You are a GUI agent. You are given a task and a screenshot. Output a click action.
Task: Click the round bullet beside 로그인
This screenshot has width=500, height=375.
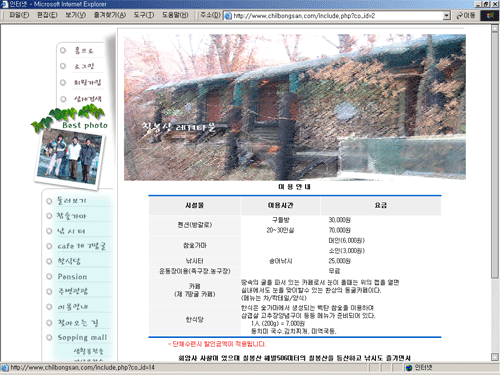click(63, 66)
